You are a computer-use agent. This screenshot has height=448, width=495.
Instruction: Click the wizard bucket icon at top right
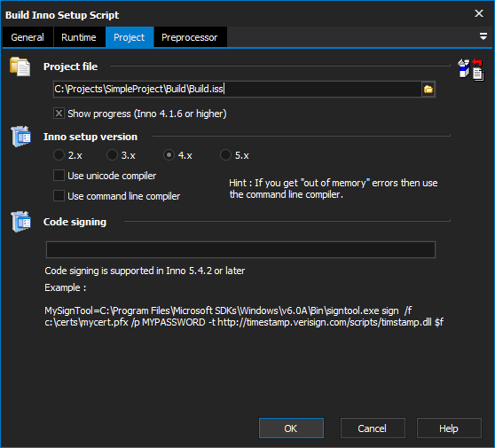[x=464, y=68]
